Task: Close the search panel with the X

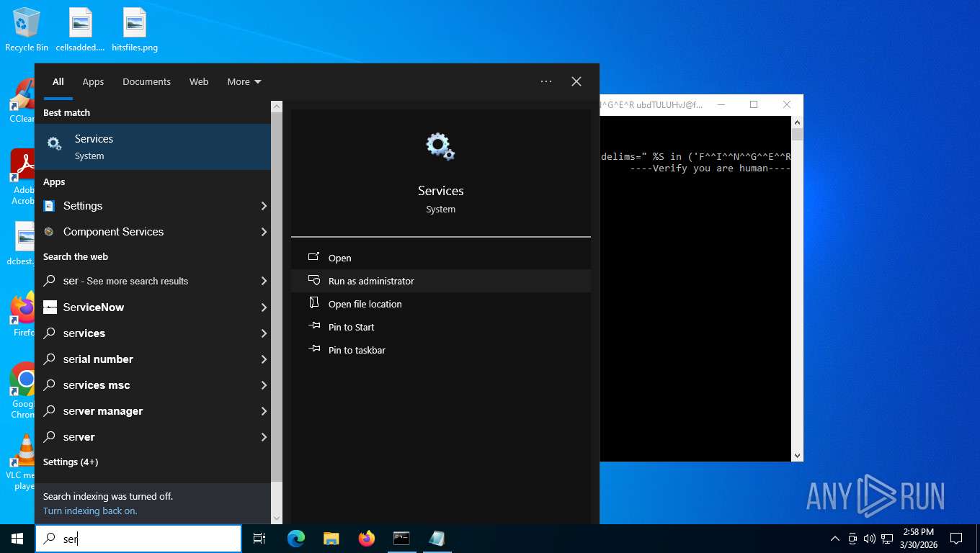Action: [576, 81]
